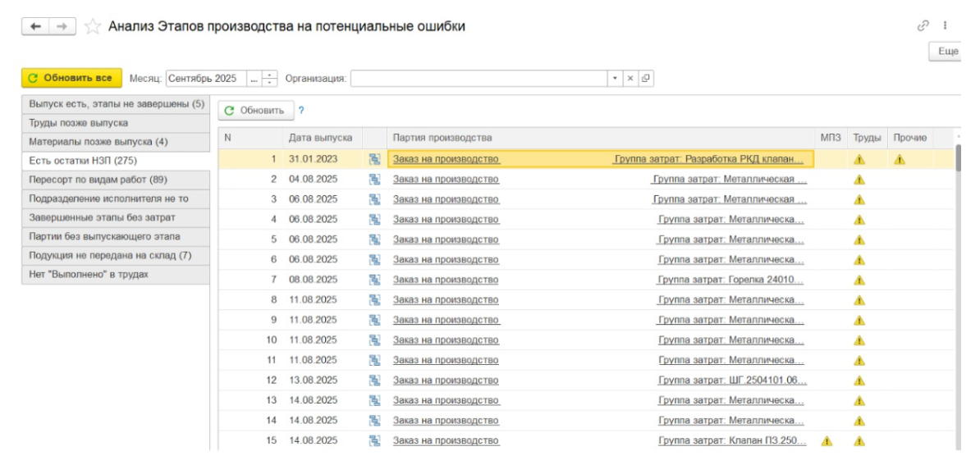Select the 'Завершенные этапы без затрат' tab

117,218
